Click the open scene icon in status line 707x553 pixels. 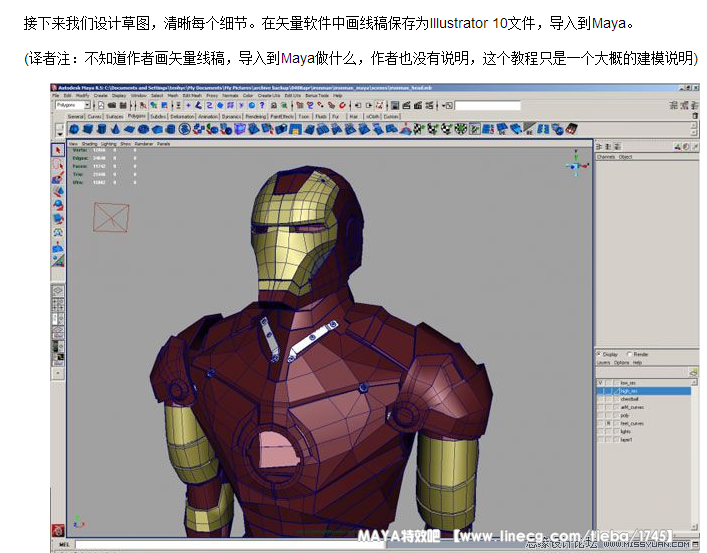(x=111, y=105)
